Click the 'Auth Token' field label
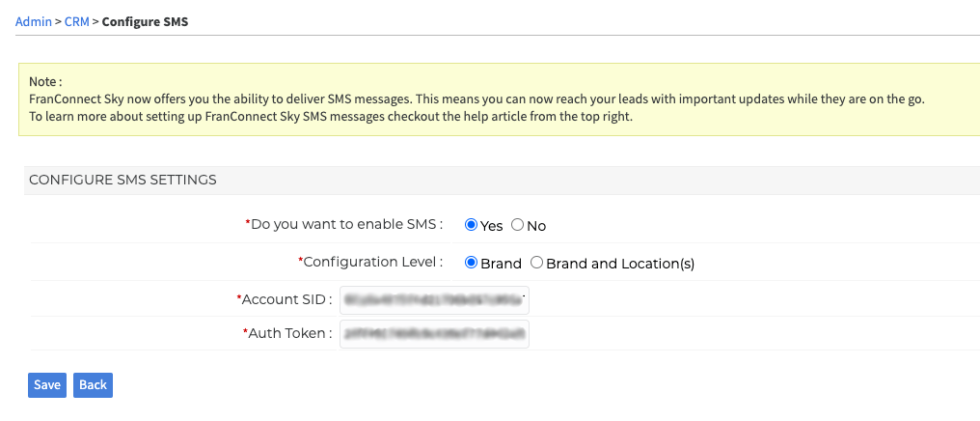This screenshot has width=980, height=421. (288, 333)
